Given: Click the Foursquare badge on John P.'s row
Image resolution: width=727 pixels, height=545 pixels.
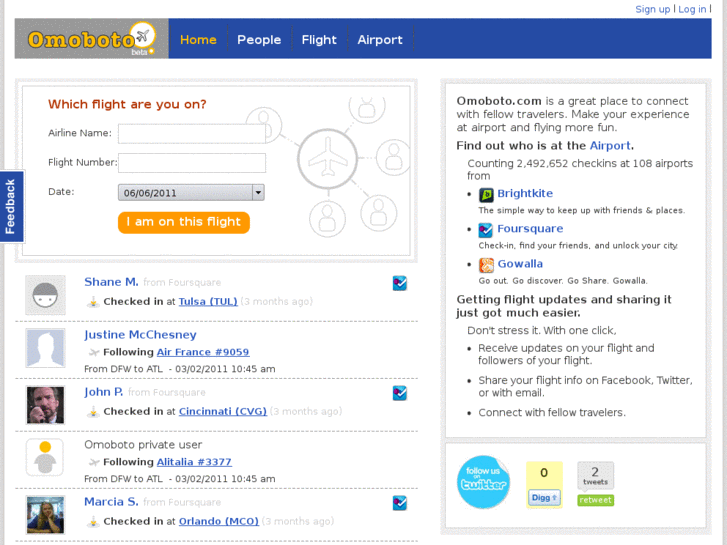Looking at the screenshot, I should (400, 393).
